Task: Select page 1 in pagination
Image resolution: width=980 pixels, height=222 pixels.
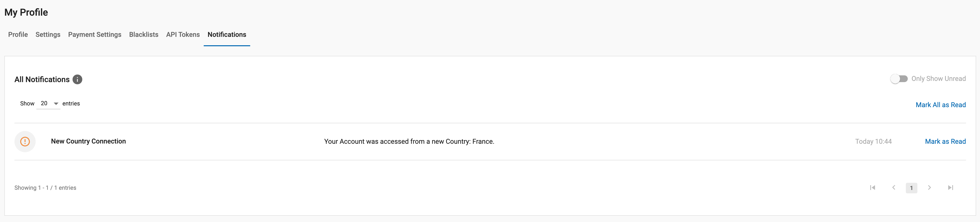Action: (911, 188)
